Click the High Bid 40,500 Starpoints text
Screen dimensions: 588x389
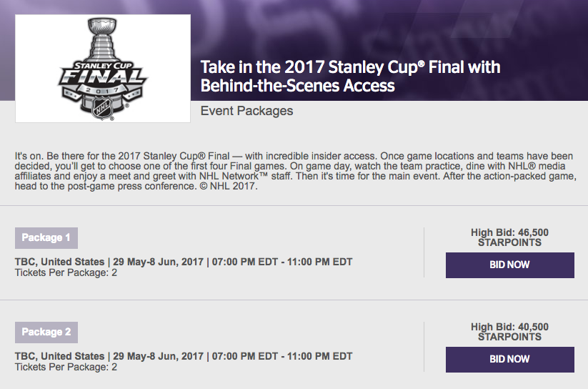click(509, 332)
